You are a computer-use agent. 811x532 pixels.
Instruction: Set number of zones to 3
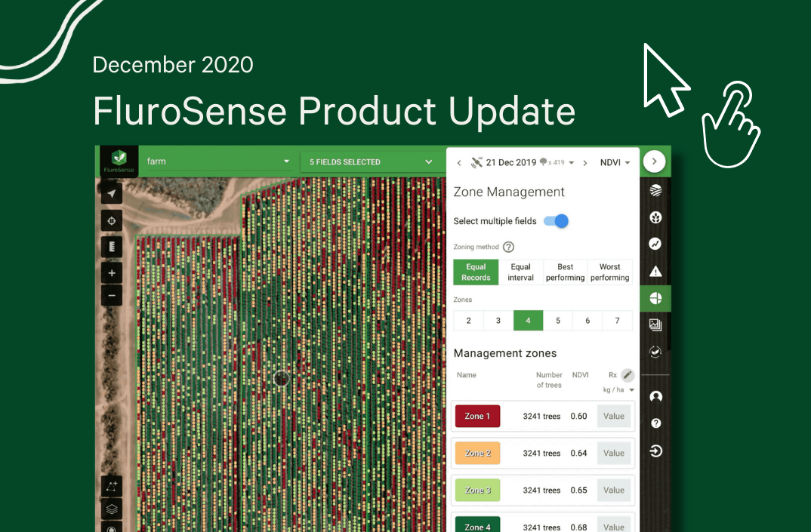[x=498, y=321]
